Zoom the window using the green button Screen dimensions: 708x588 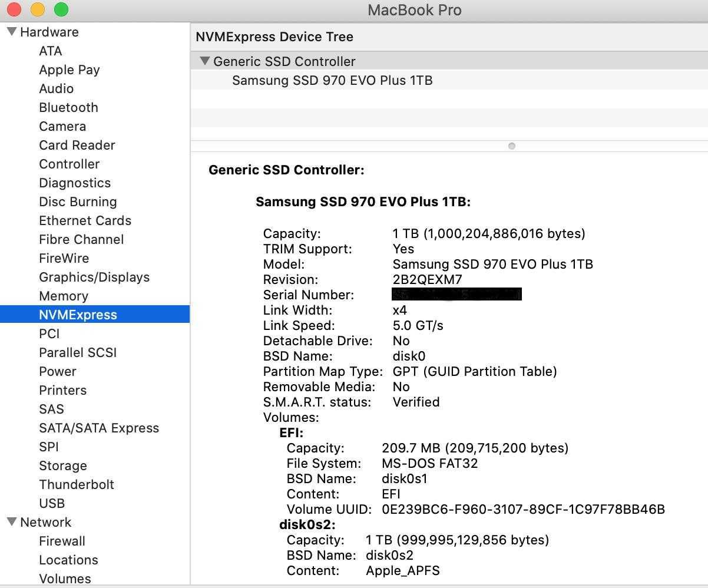click(61, 9)
